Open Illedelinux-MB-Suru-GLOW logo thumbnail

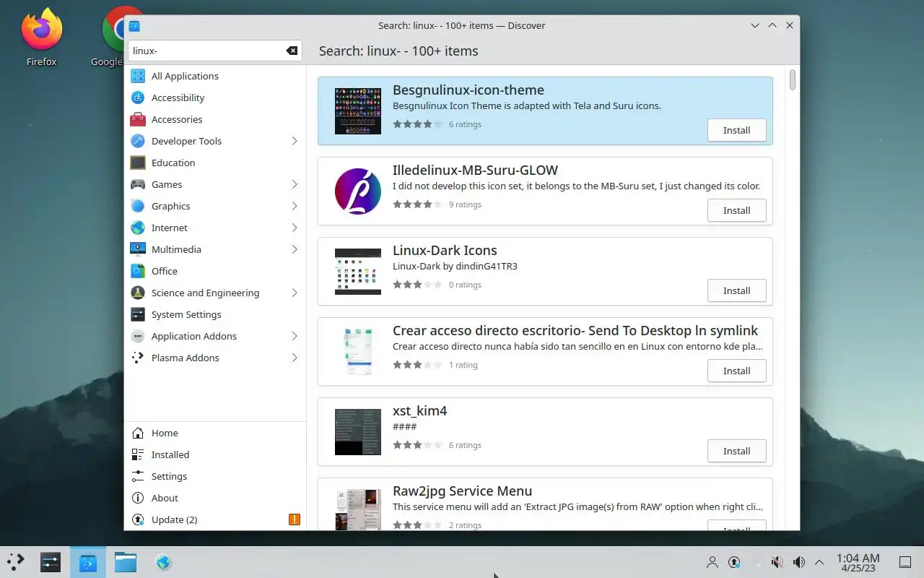(358, 191)
